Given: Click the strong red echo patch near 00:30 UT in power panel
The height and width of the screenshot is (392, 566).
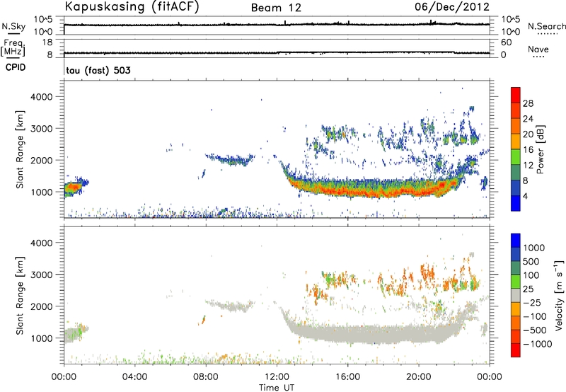Looking at the screenshot, I should pyautogui.click(x=73, y=188).
